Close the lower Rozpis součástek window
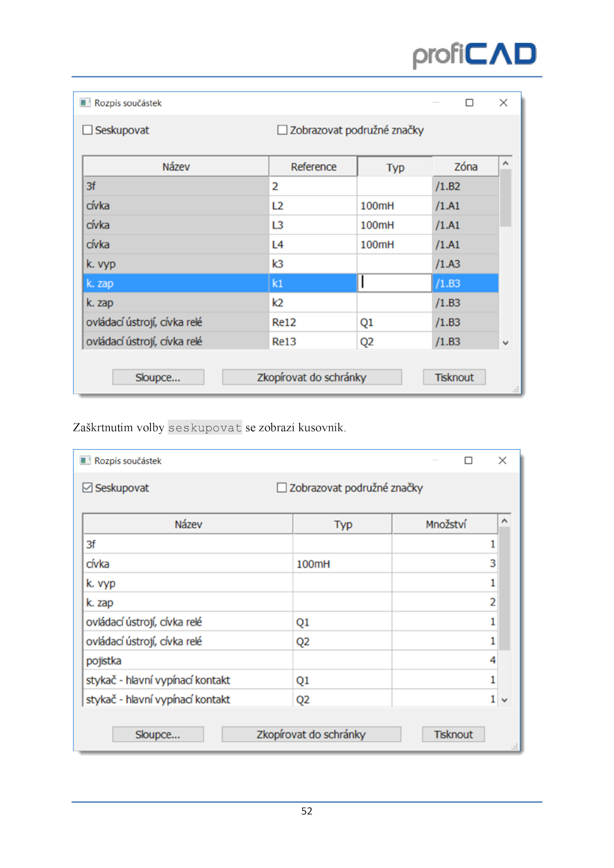 point(502,460)
